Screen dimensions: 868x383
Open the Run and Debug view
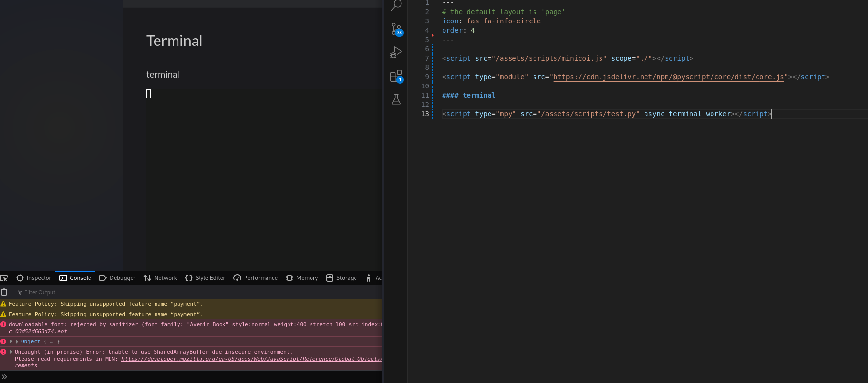click(396, 52)
